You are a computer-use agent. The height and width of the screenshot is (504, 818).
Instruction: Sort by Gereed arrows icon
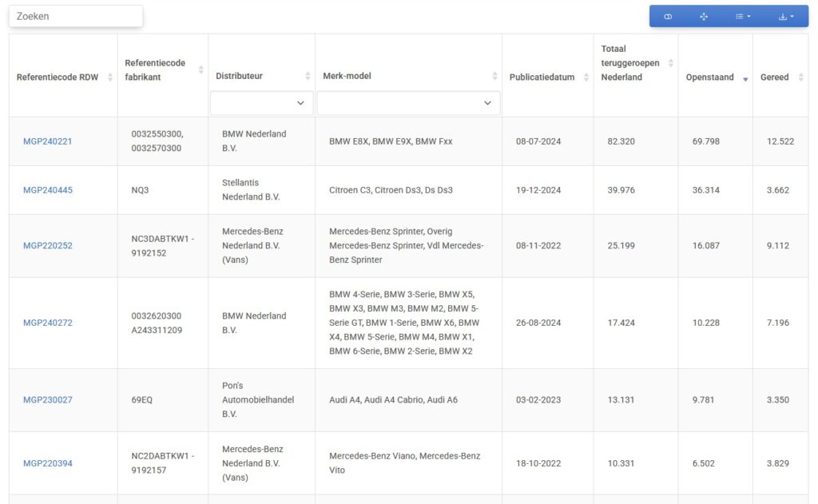[800, 77]
